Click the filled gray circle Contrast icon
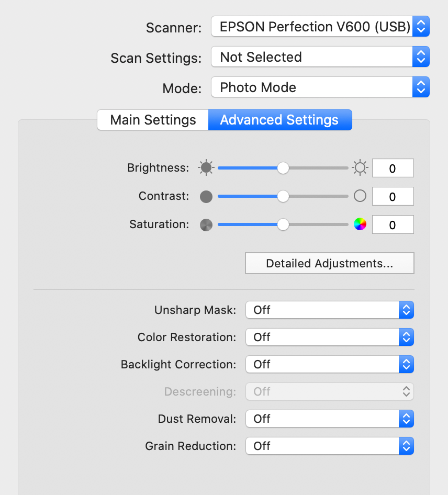 coord(206,196)
